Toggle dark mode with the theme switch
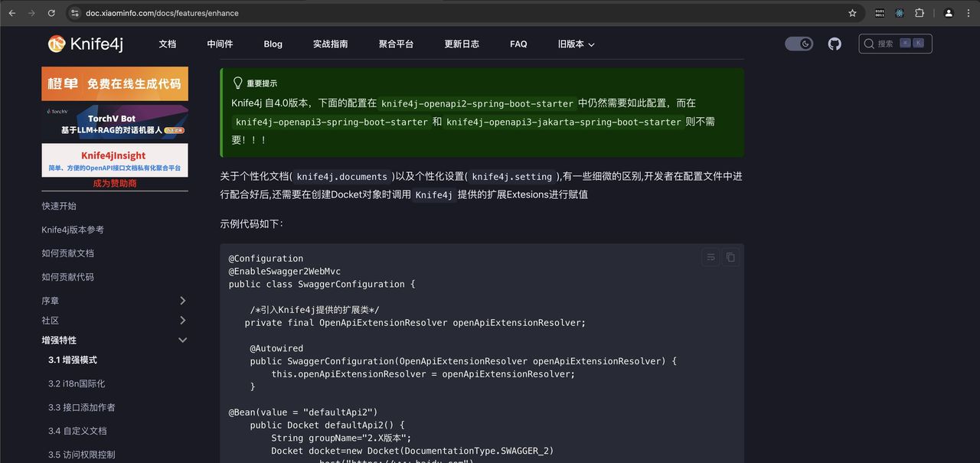 799,44
